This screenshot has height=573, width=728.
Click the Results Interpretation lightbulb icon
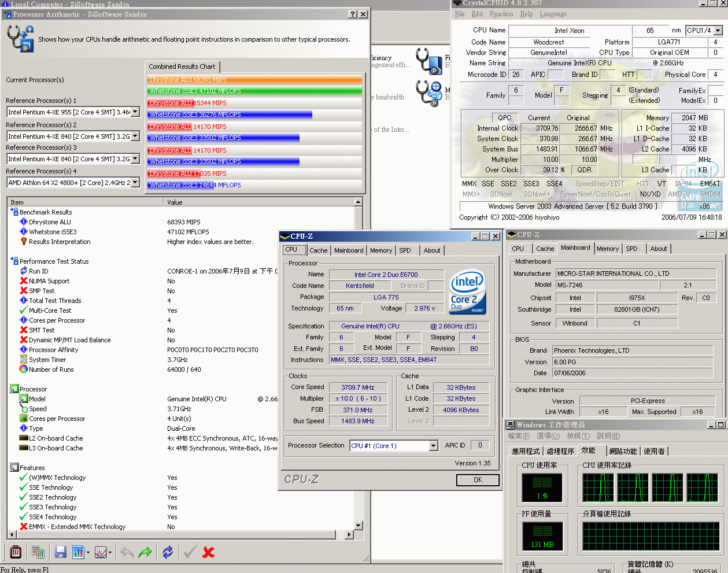click(24, 242)
